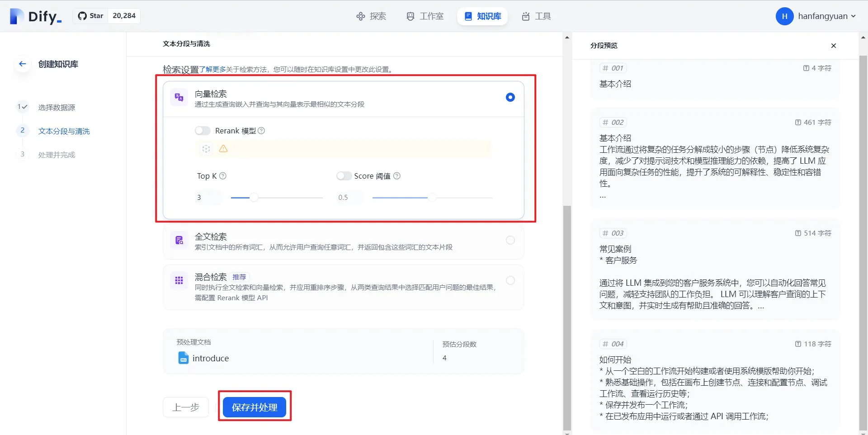Click the Top K help icon
The height and width of the screenshot is (435, 868).
tap(223, 176)
